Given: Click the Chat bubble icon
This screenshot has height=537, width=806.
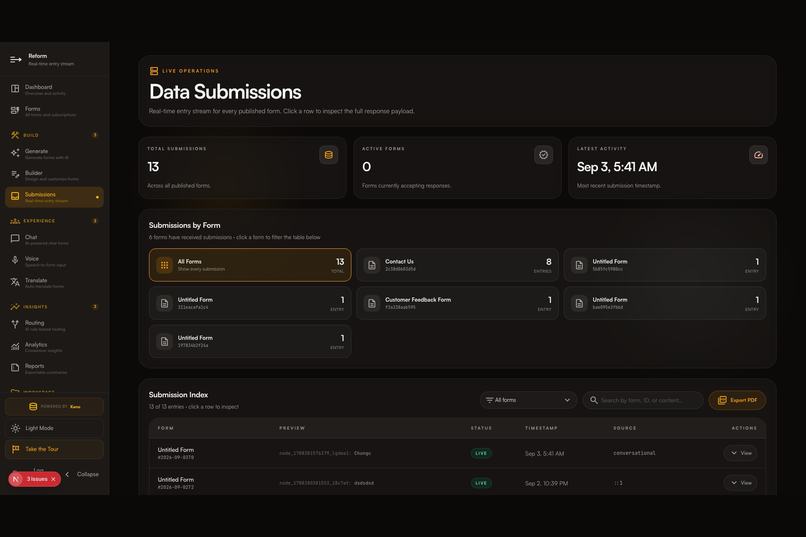Looking at the screenshot, I should (15, 239).
